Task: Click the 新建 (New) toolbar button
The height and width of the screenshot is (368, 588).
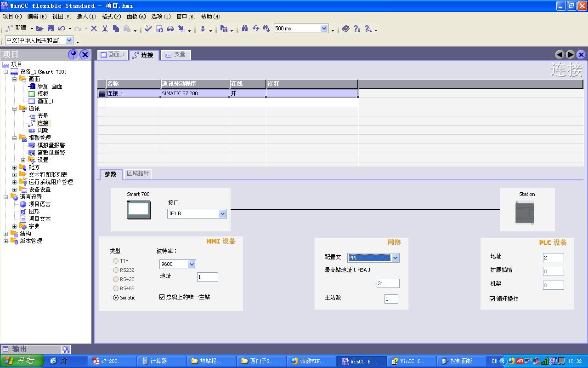Action: click(17, 29)
